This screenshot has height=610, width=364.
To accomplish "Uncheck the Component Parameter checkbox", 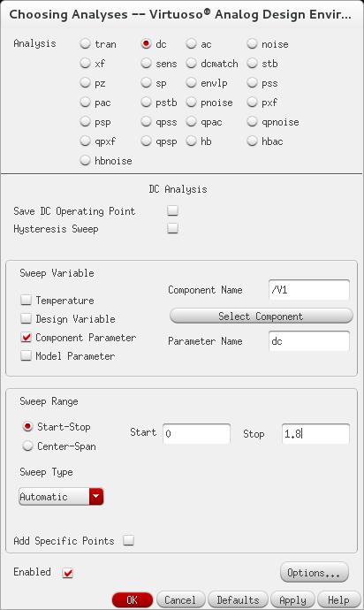I will (x=26, y=338).
